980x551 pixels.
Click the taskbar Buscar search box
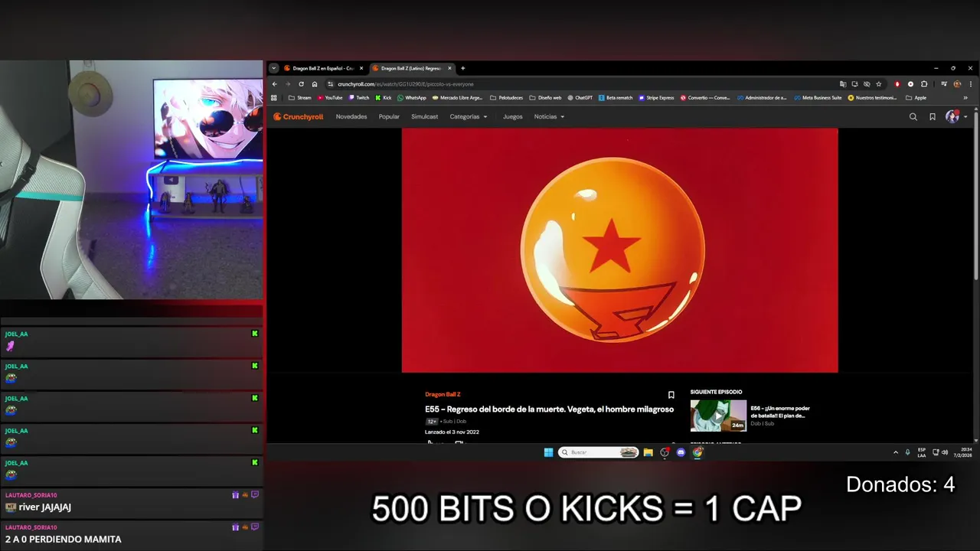coord(598,452)
